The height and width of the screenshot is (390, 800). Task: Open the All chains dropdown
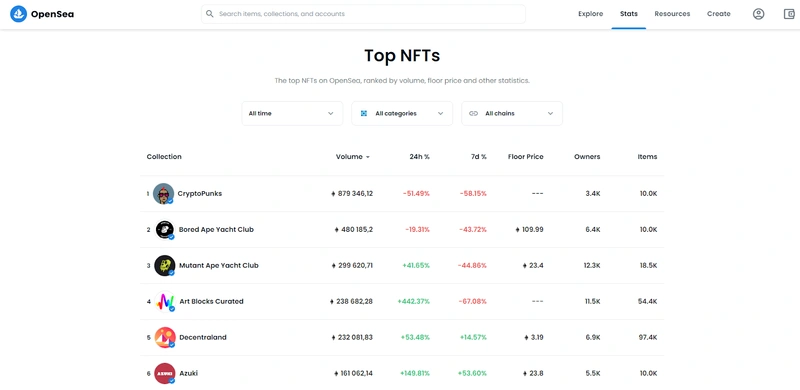pyautogui.click(x=512, y=113)
